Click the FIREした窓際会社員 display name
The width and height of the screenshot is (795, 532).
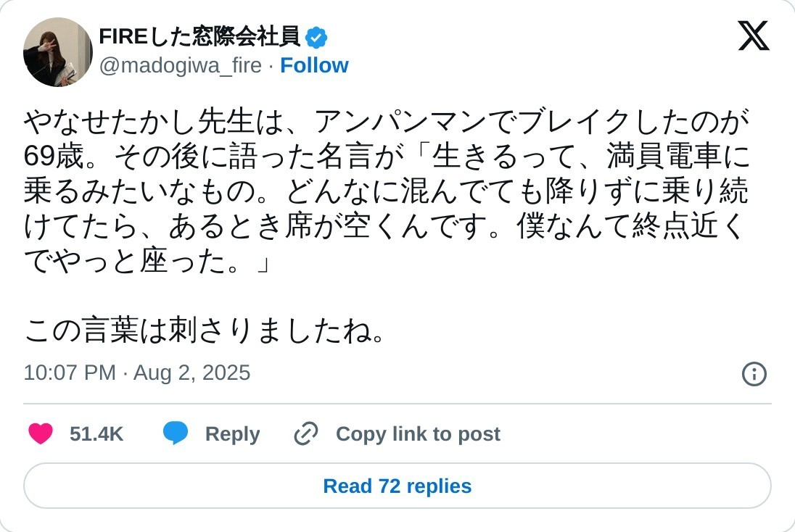coord(199,36)
